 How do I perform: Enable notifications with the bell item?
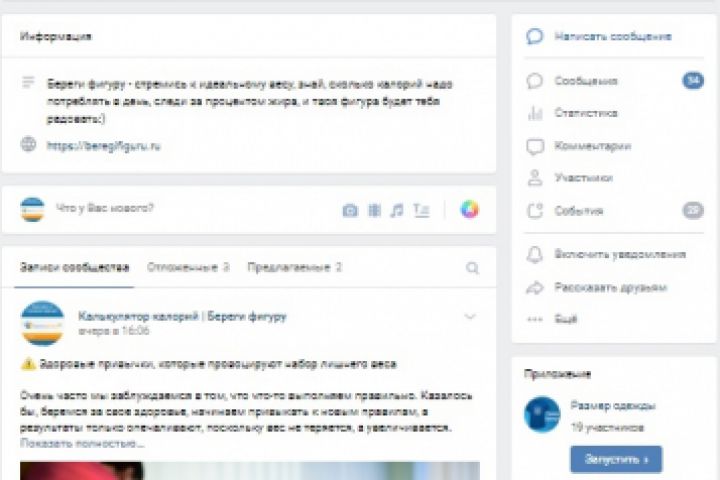(614, 254)
